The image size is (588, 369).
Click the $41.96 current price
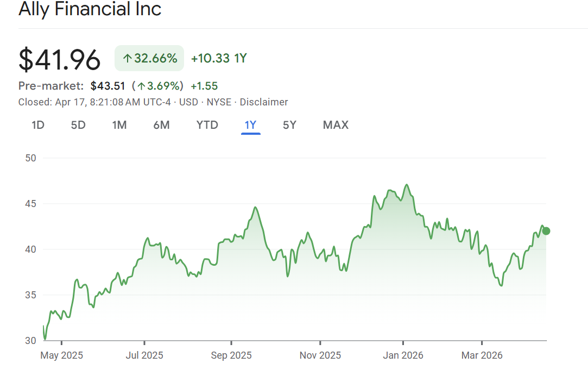60,59
